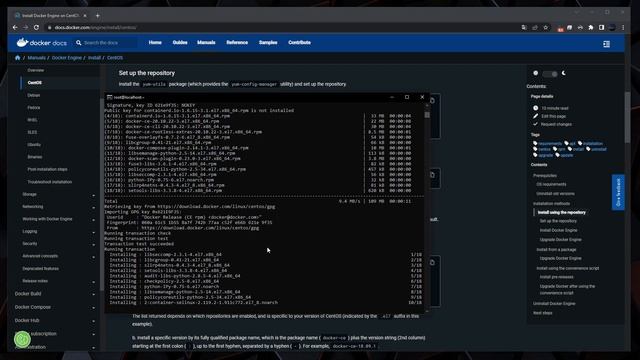Click the share page icon
The height and width of the screenshot is (360, 640).
(x=535, y=27)
